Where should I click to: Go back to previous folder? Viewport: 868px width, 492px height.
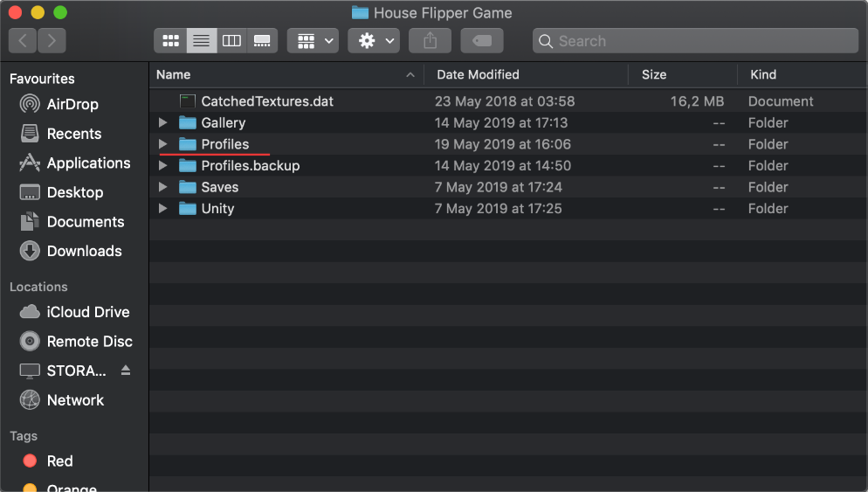pyautogui.click(x=23, y=41)
